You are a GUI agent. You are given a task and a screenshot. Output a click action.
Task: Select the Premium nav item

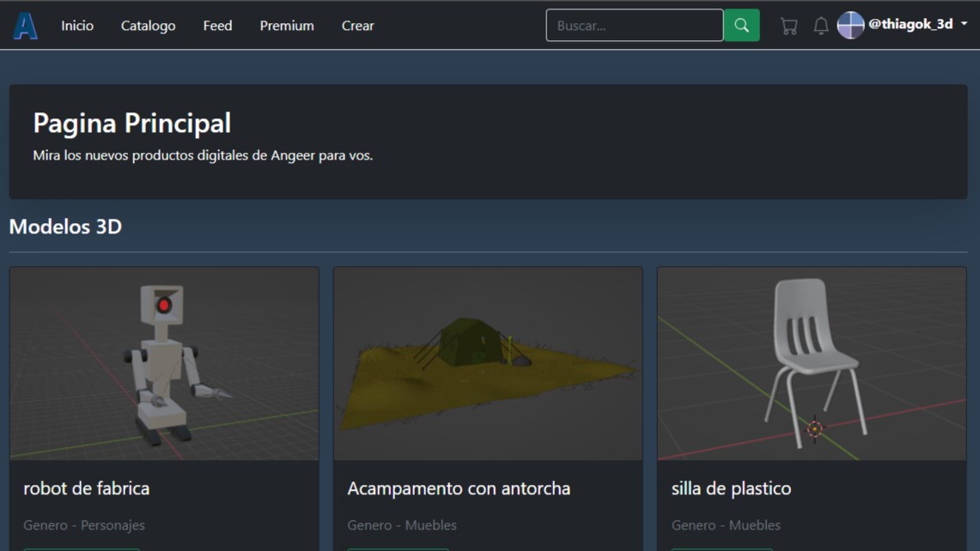coord(287,26)
